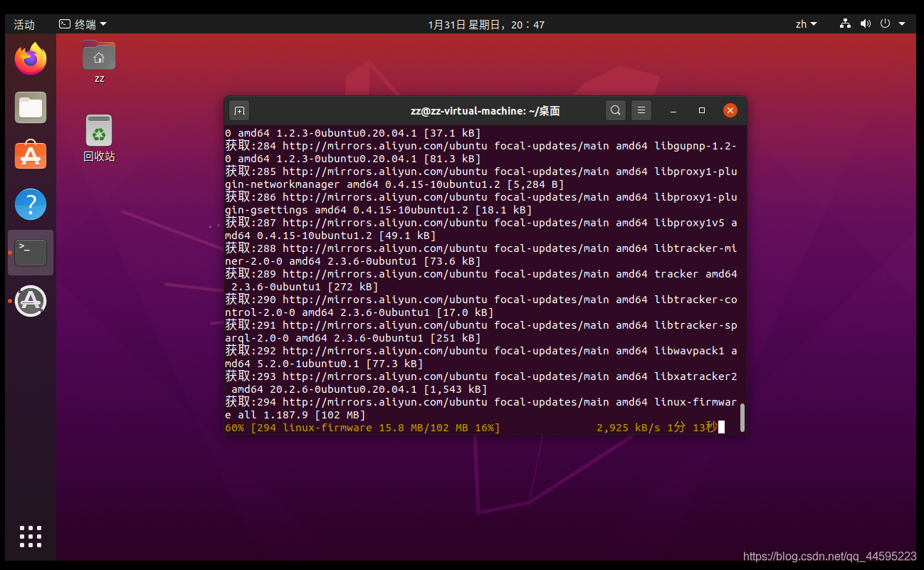Viewport: 924px width, 570px height.
Task: Open volume icon in top bar
Action: click(865, 23)
